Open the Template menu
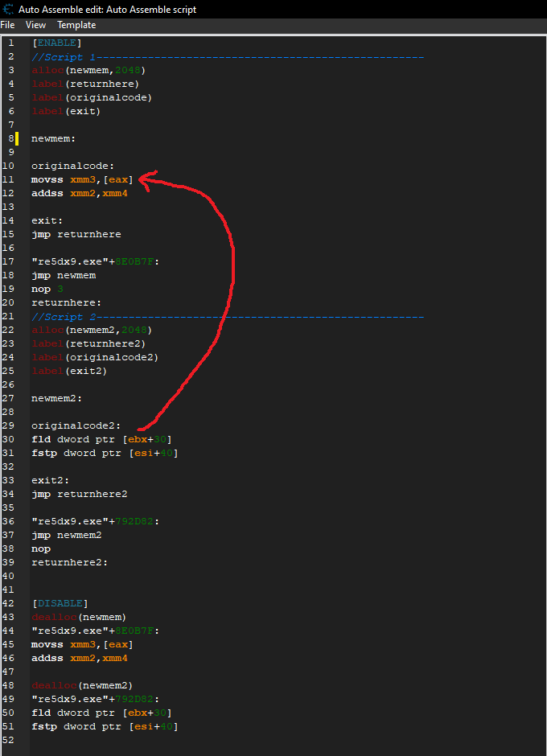 [x=76, y=25]
